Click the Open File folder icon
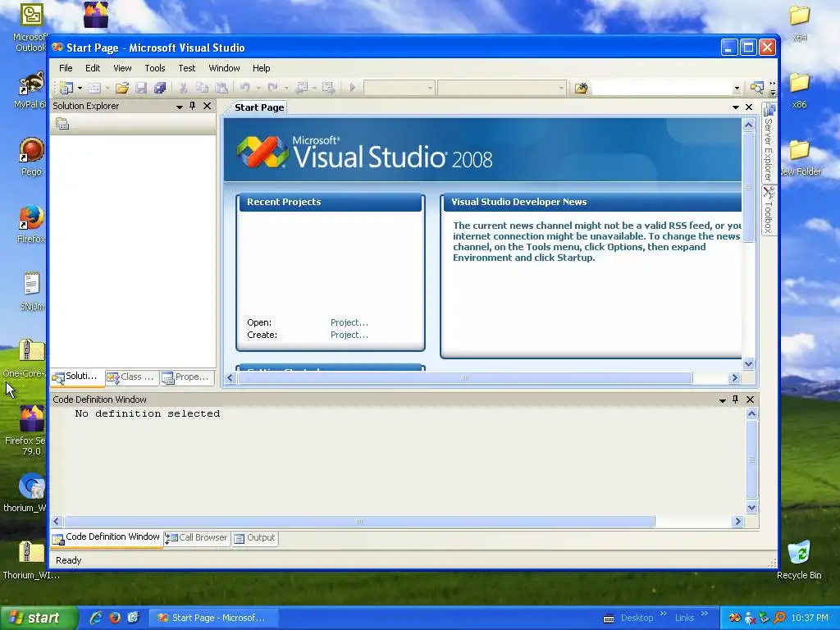This screenshot has width=840, height=630. [122, 88]
